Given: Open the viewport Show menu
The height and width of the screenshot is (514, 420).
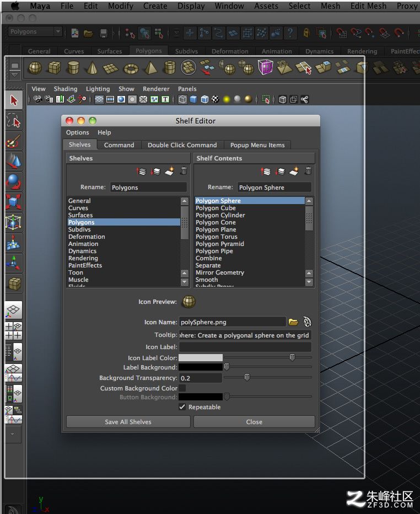Looking at the screenshot, I should pyautogui.click(x=126, y=89).
